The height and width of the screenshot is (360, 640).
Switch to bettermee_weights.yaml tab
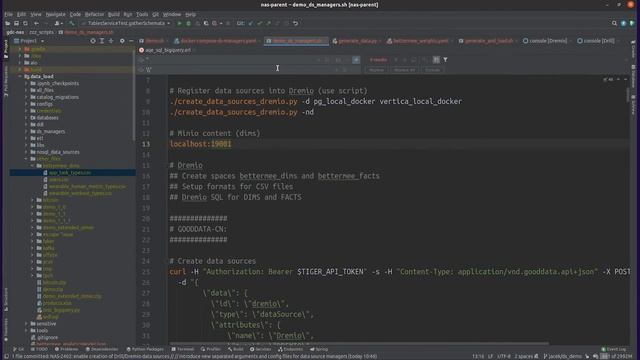click(420, 41)
